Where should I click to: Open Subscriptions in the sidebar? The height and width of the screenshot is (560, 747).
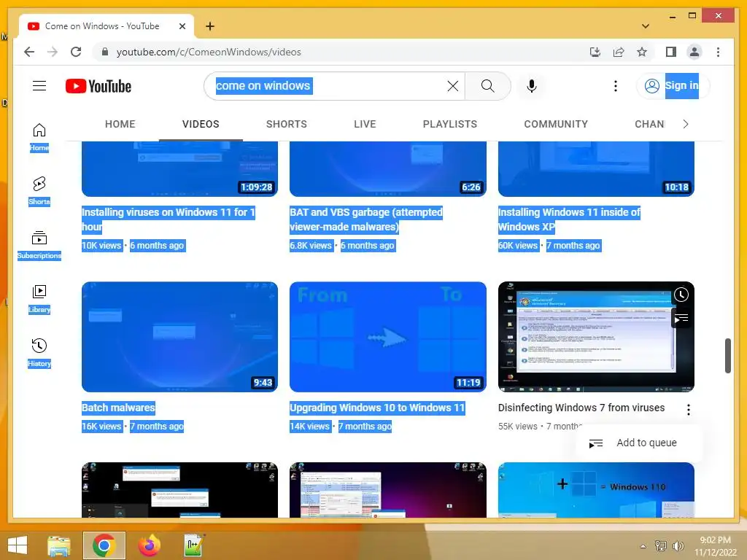pyautogui.click(x=39, y=245)
